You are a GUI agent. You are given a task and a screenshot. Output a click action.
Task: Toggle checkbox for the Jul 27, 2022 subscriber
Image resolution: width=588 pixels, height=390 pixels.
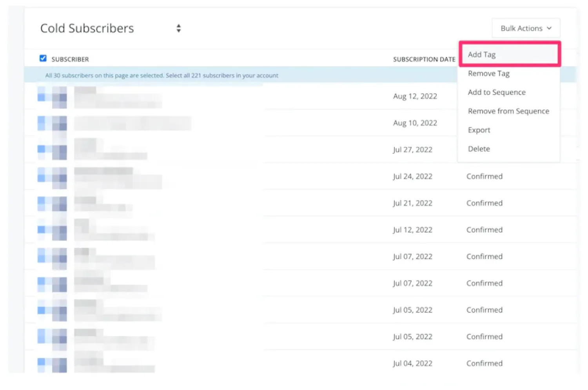(x=41, y=149)
